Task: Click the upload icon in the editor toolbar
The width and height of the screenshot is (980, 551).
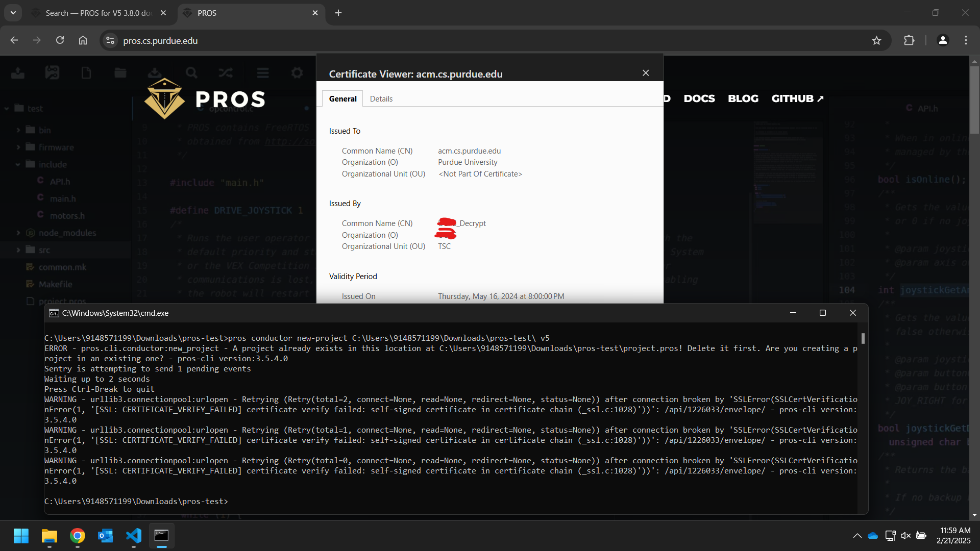Action: point(17,72)
